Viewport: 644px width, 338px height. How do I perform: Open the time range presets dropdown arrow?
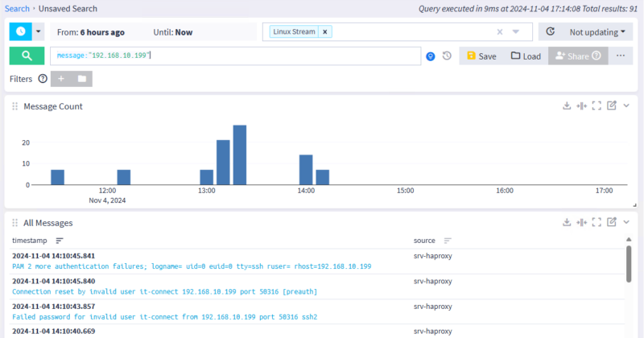click(x=37, y=32)
